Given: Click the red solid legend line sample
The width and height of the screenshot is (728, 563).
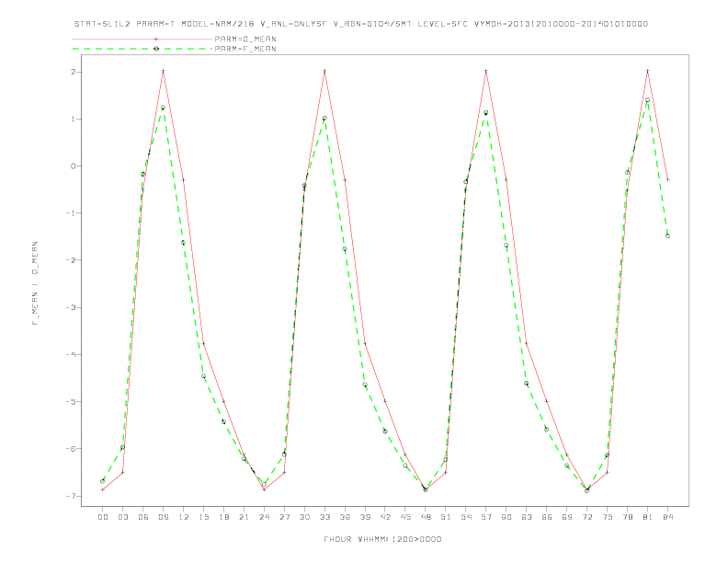Looking at the screenshot, I should coord(143,39).
